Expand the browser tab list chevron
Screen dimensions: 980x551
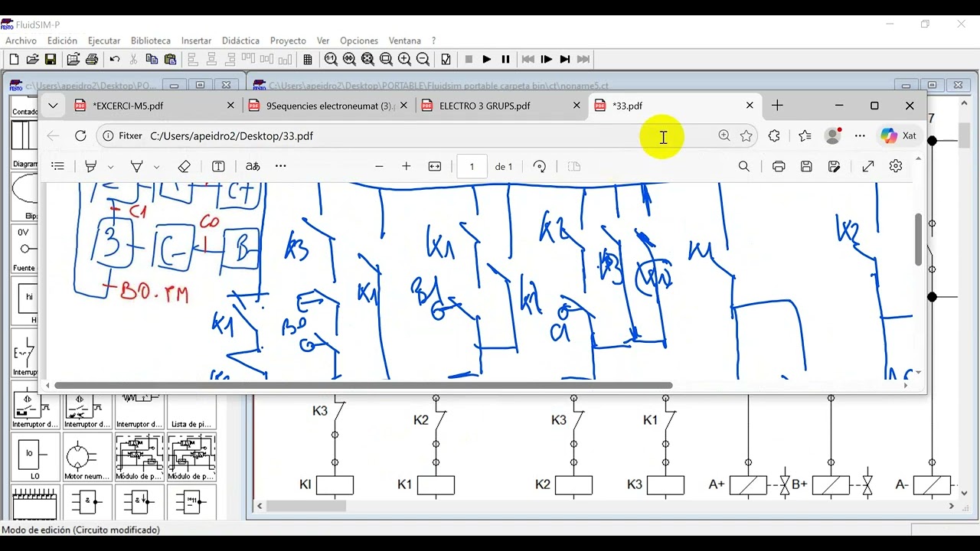point(52,106)
